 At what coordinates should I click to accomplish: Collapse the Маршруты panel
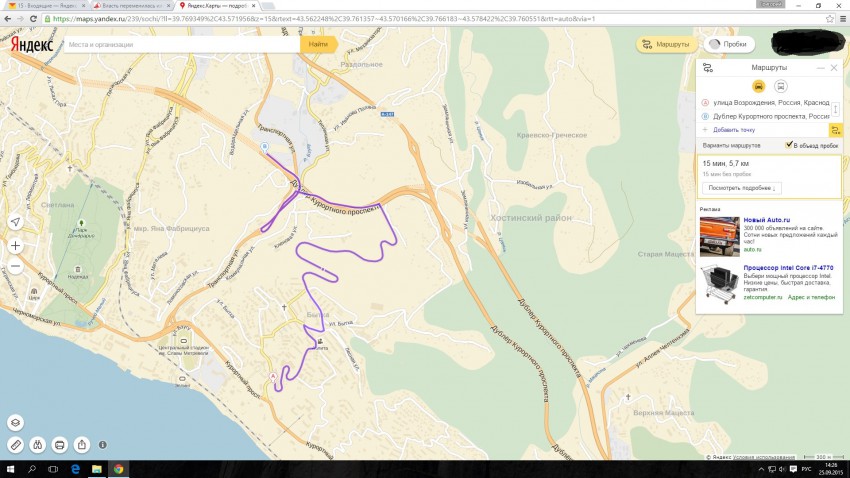point(820,68)
